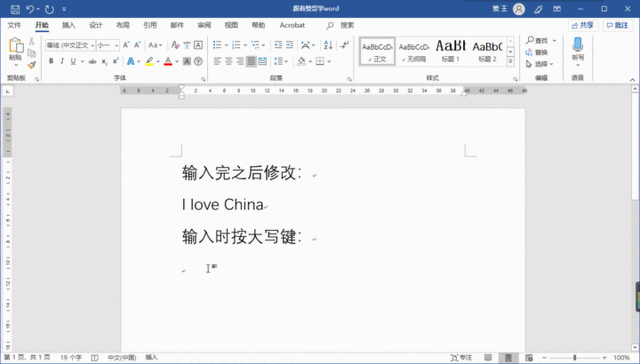Sort the selected text A to Z
This screenshot has height=364, width=640.
pos(328,45)
